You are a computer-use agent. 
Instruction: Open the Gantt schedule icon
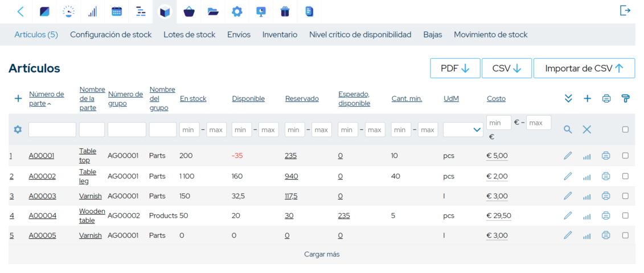(x=141, y=11)
